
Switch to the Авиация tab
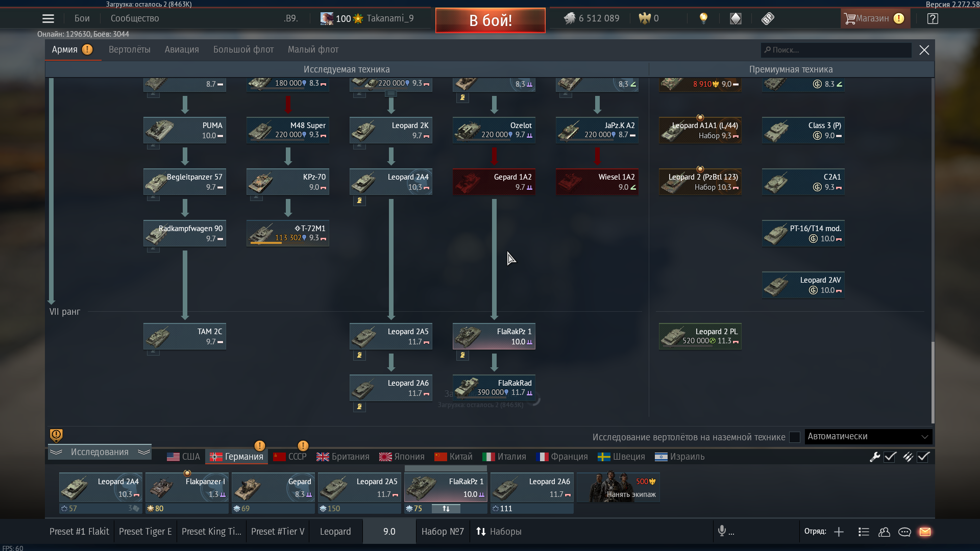pos(182,49)
